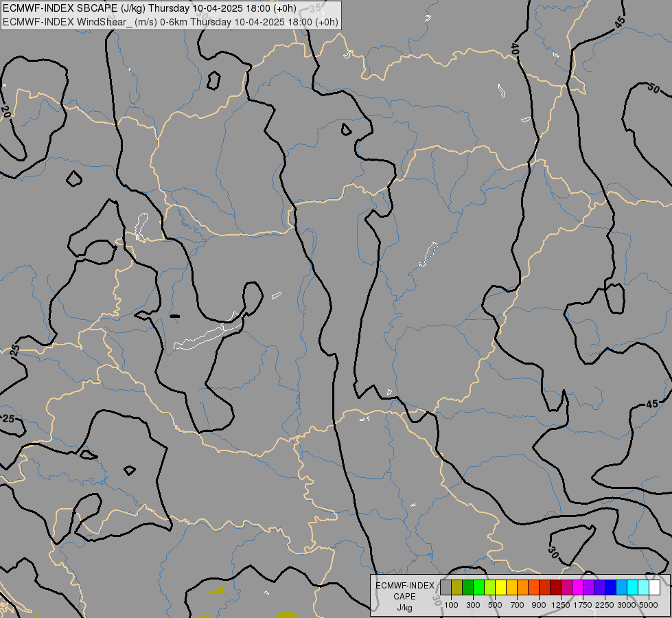Select the pure yellow legend swatch
672x618 pixels.
tap(501, 588)
